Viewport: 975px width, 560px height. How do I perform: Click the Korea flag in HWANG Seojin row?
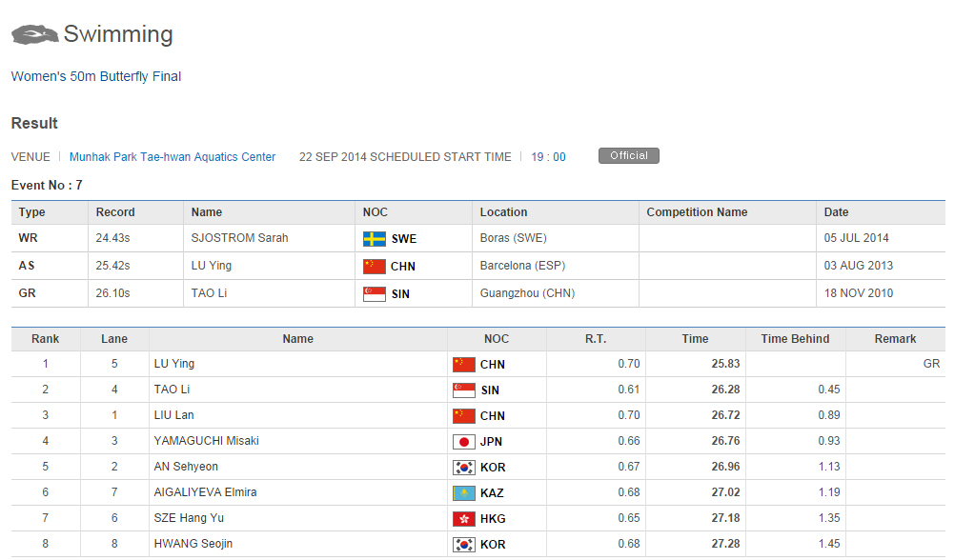464,545
